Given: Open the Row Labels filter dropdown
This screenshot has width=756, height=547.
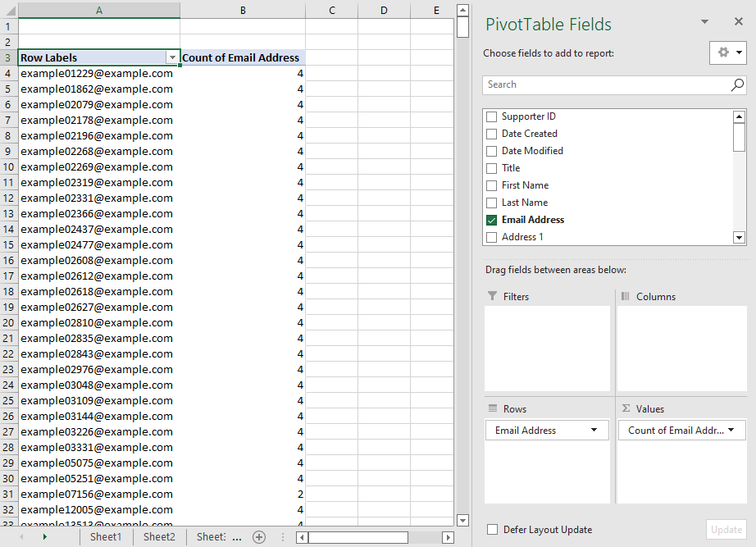Looking at the screenshot, I should point(172,58).
